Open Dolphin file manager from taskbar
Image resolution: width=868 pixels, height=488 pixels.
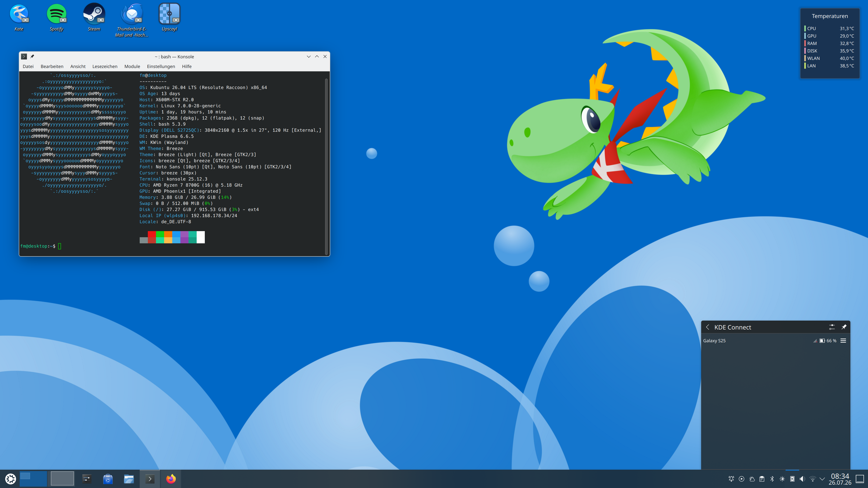tap(129, 479)
